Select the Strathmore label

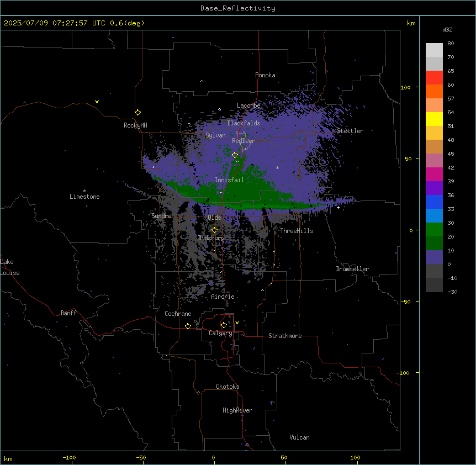click(285, 336)
